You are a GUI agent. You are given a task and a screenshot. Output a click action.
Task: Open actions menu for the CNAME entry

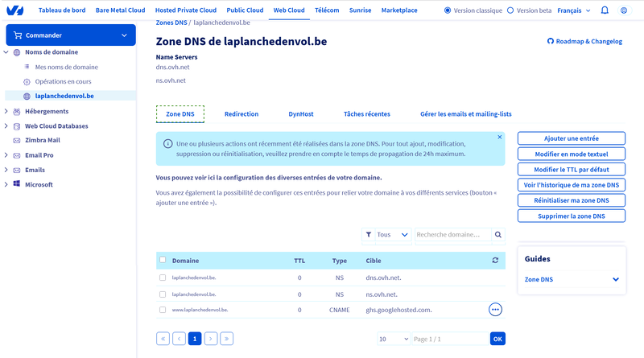click(x=495, y=310)
